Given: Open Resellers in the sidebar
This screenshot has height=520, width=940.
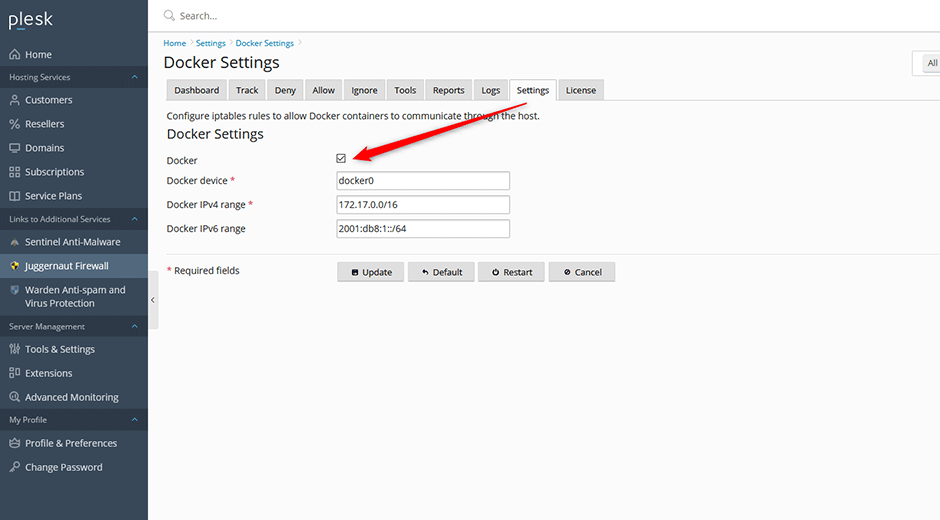Looking at the screenshot, I should [74, 124].
